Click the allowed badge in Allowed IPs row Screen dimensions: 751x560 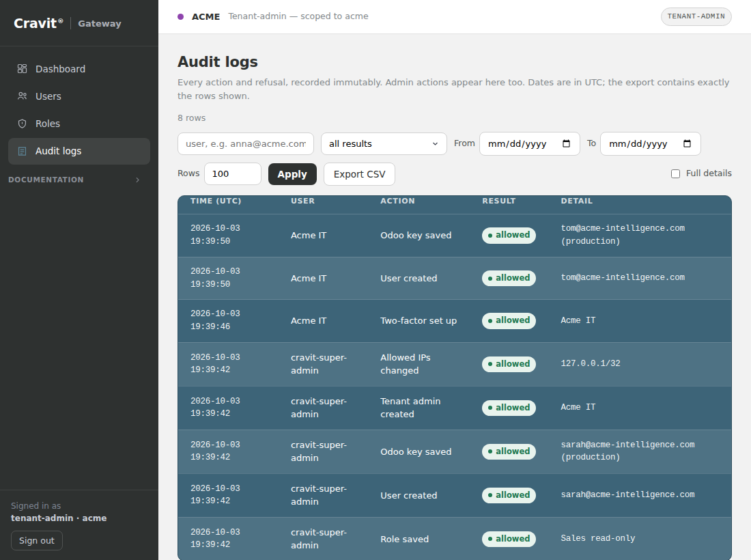(x=509, y=364)
